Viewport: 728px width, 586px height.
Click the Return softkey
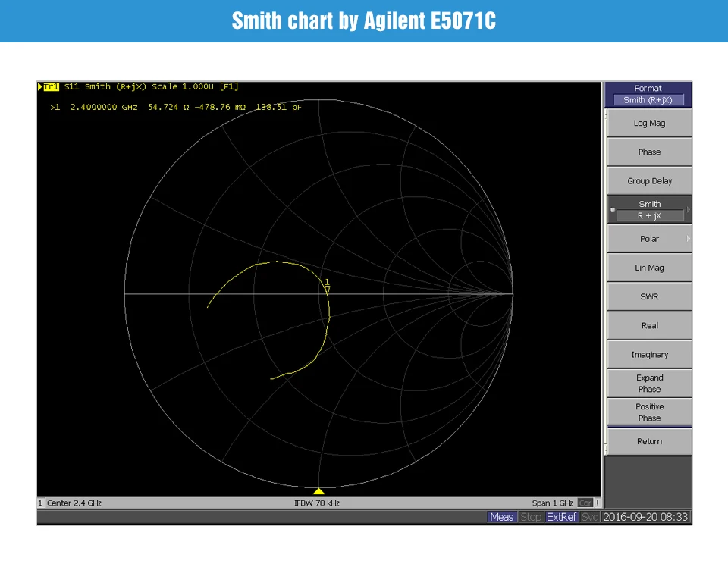pos(649,441)
